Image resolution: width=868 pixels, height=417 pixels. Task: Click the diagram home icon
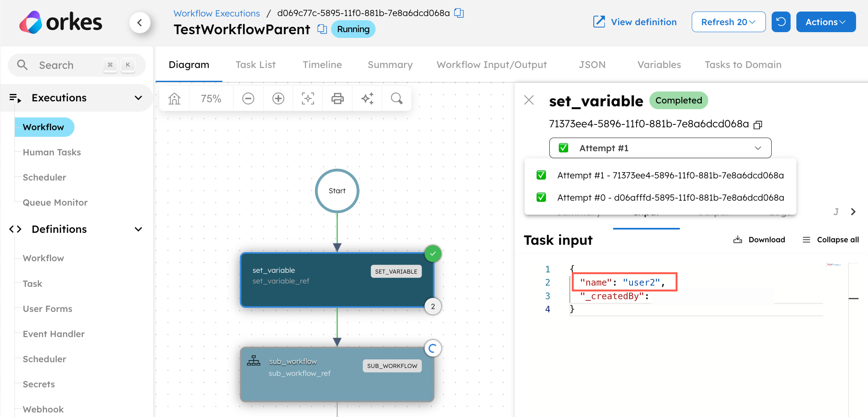[x=174, y=98]
